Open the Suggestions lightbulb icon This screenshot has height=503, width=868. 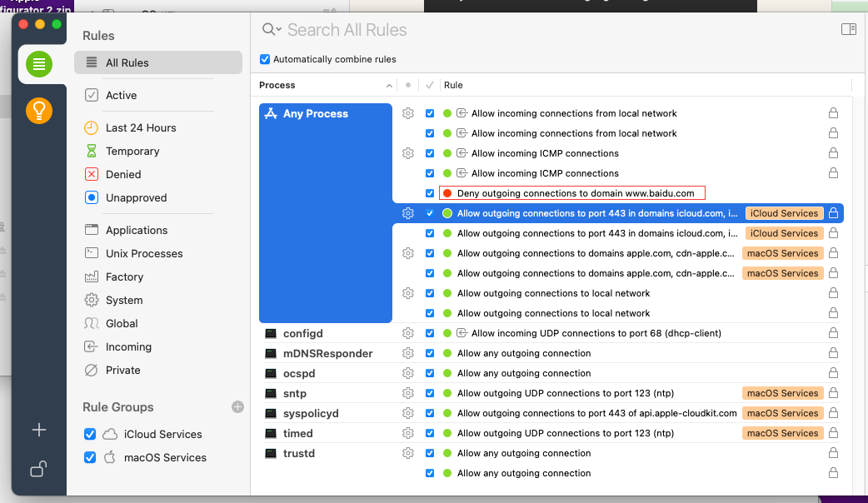(39, 111)
